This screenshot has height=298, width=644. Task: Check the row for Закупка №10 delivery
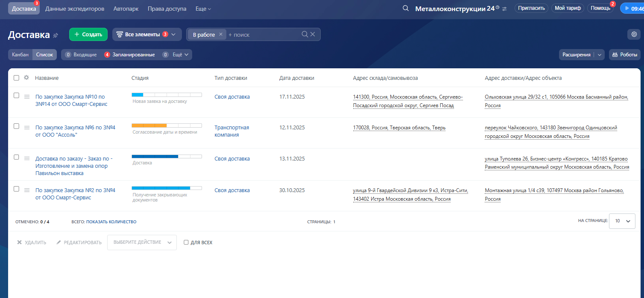point(16,96)
